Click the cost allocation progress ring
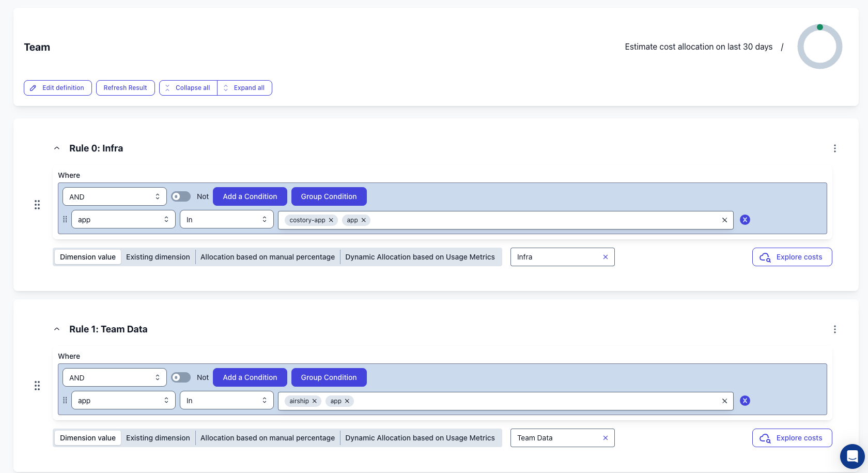 pos(820,47)
